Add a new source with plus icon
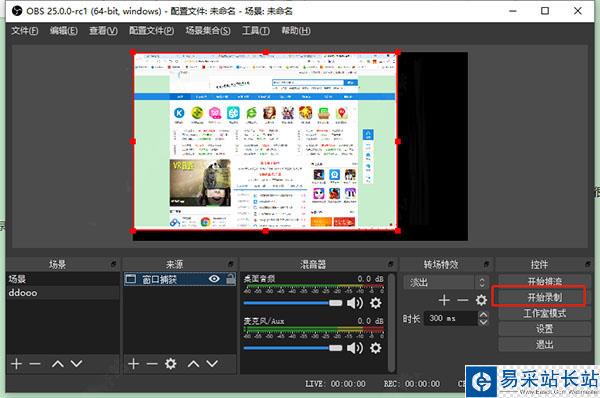Viewport: 600px width, 398px height. click(x=133, y=364)
